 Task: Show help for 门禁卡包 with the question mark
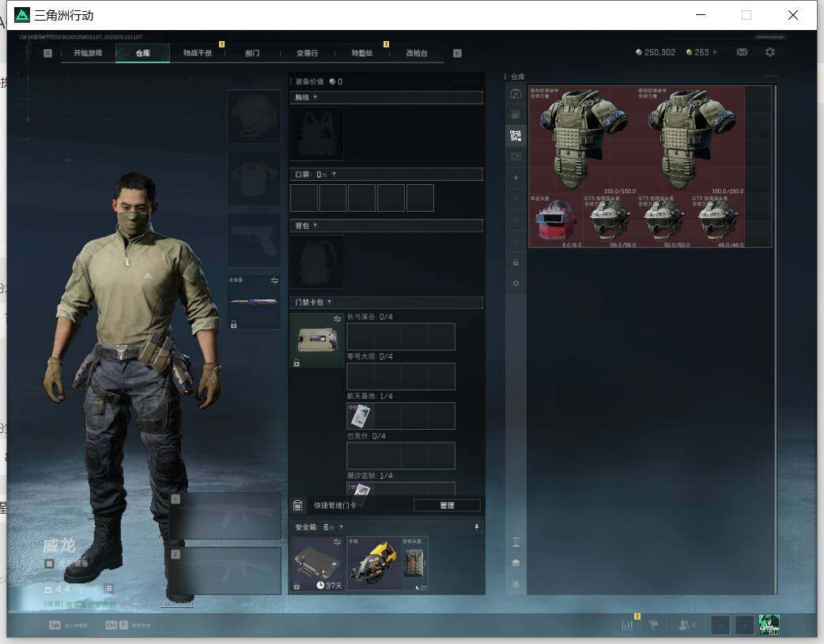click(x=330, y=302)
